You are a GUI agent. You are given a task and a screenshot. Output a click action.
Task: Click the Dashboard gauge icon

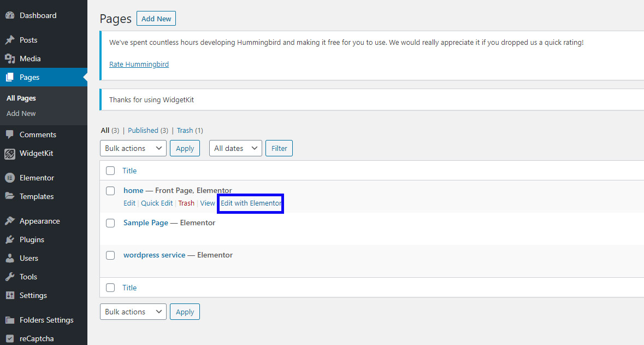(10, 16)
